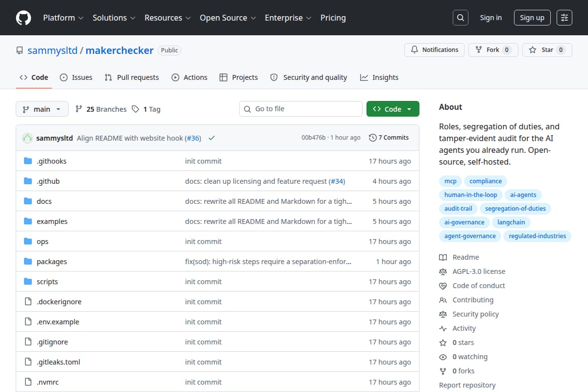Click the packages folder icon
This screenshot has width=588, height=392.
tap(28, 262)
